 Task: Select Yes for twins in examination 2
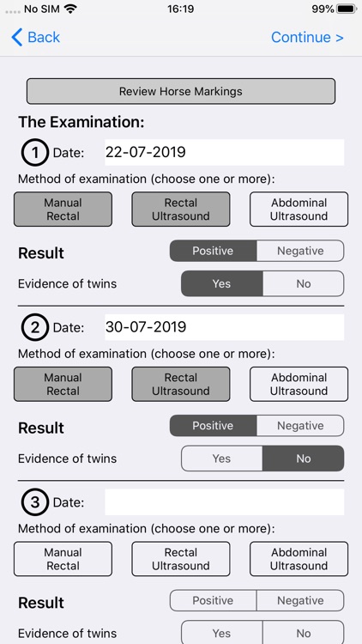point(221,459)
